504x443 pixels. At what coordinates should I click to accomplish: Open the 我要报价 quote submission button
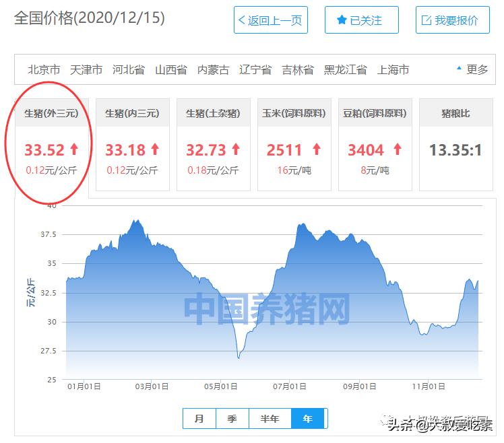coord(452,20)
